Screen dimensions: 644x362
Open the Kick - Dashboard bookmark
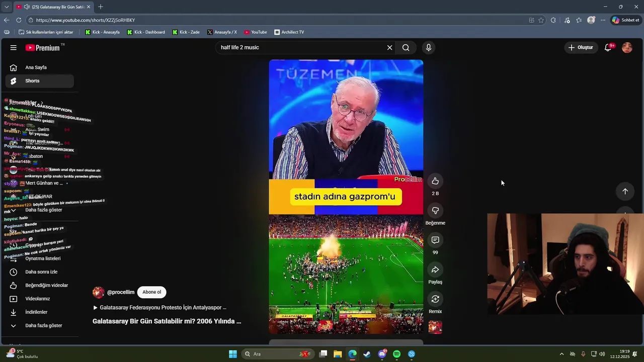[146, 32]
